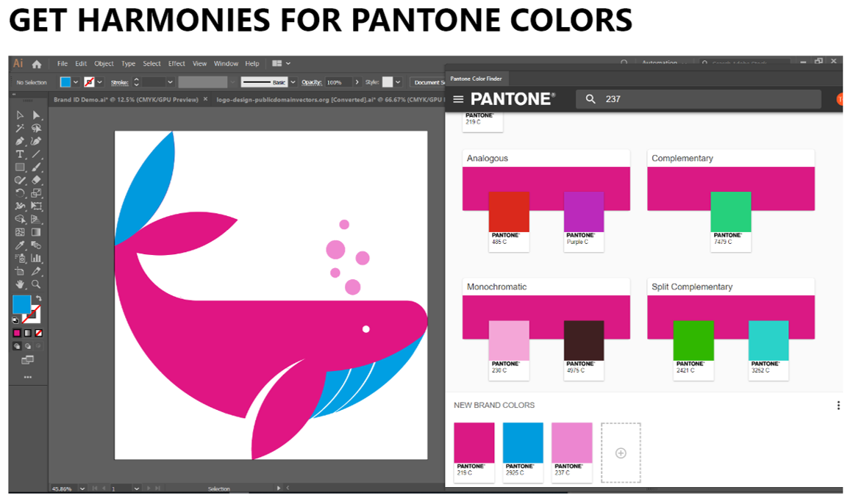The image size is (853, 504).
Task: Set None mode under fill box
Action: [x=39, y=333]
